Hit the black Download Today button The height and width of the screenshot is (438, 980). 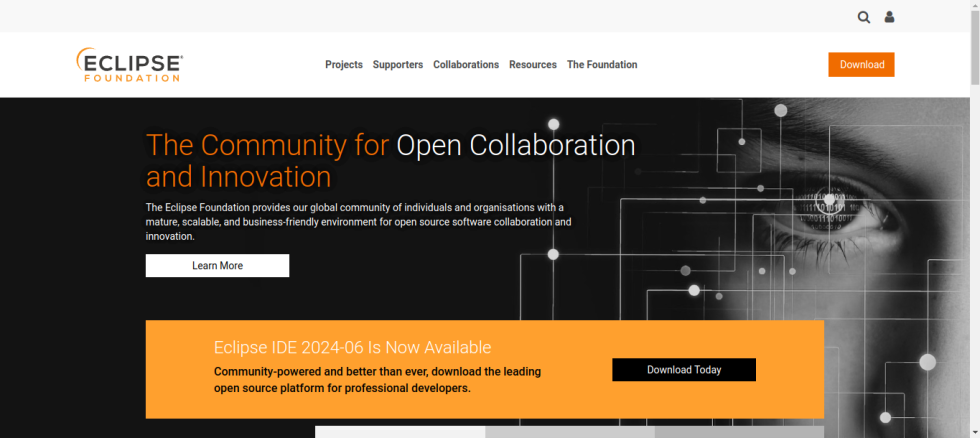pyautogui.click(x=684, y=370)
